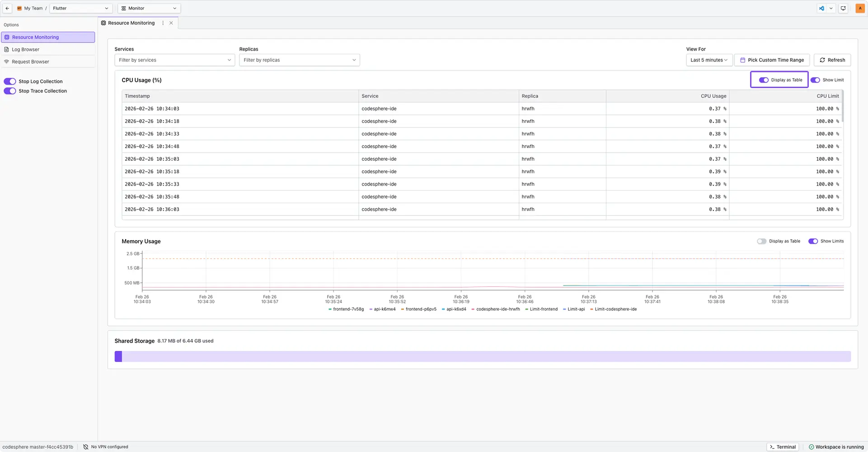
Task: Toggle Stop Log Collection switch
Action: (10, 81)
